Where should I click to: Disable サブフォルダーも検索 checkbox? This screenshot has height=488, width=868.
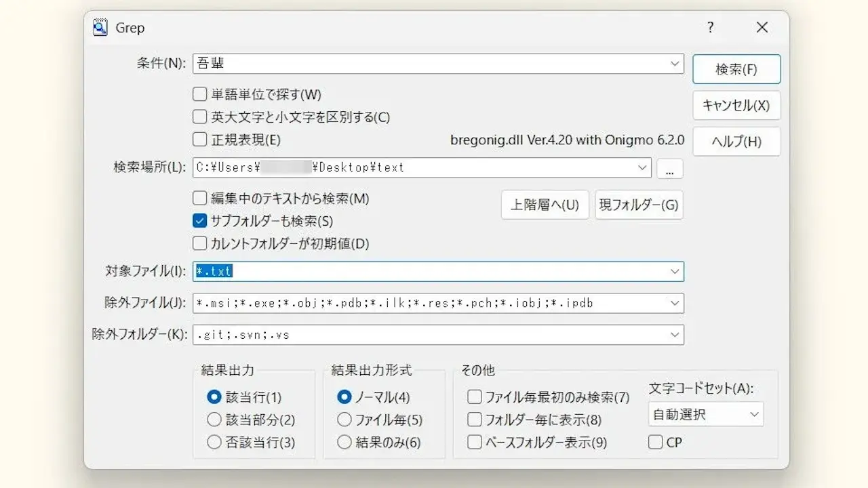(199, 220)
